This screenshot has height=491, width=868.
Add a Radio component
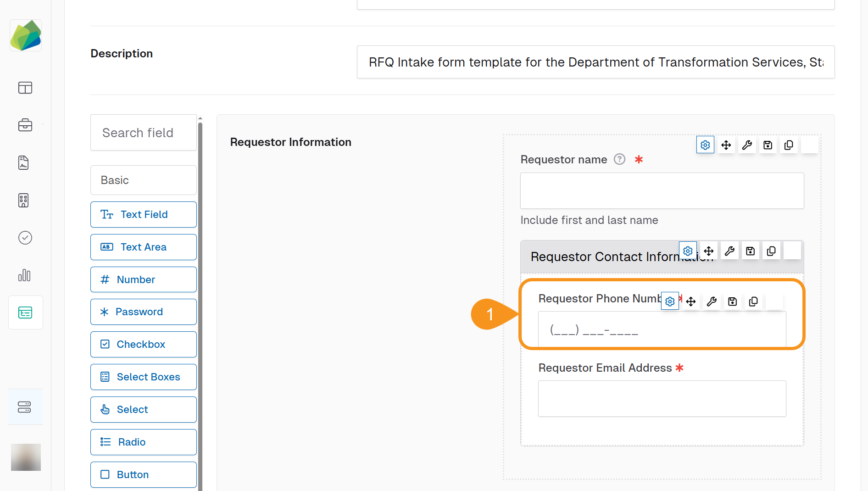coord(144,442)
